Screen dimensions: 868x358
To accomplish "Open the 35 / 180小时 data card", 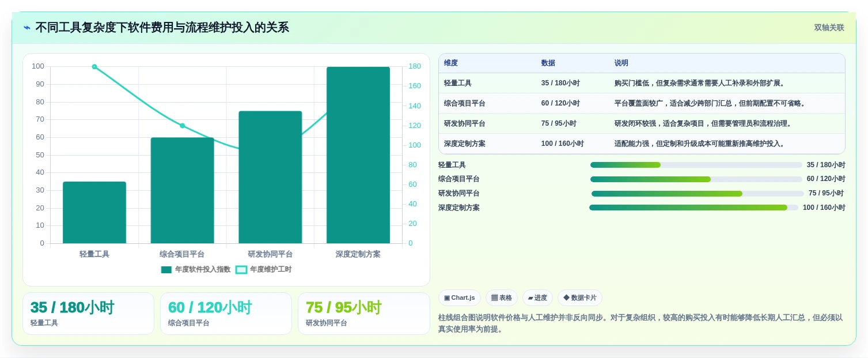I will (88, 314).
